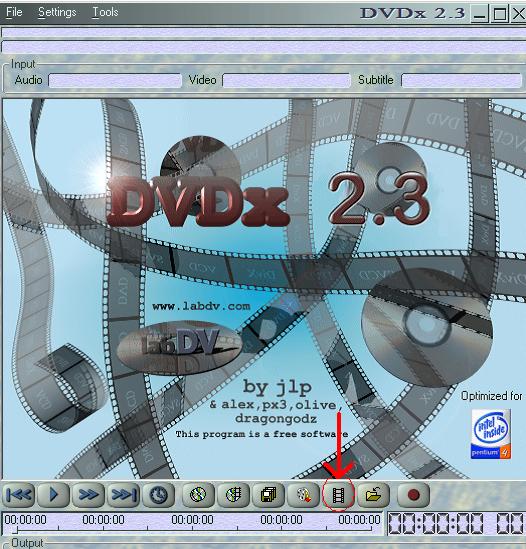Close the DVDx window
The image size is (526, 549).
pyautogui.click(x=519, y=14)
